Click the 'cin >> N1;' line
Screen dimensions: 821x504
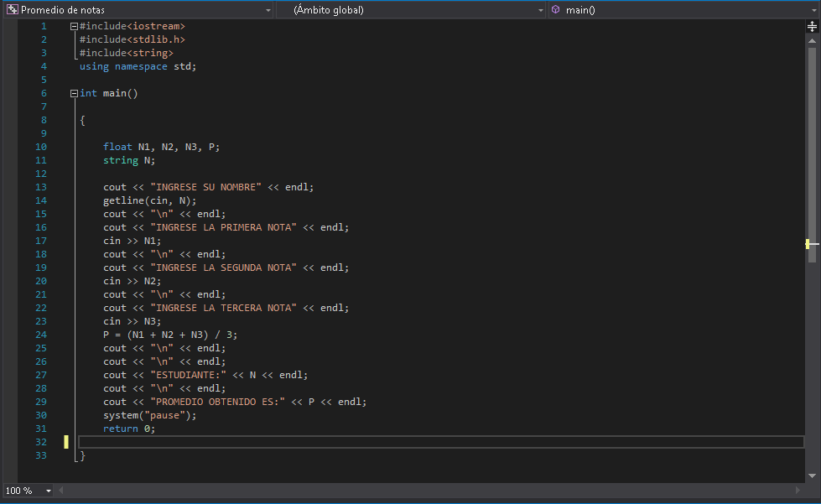pyautogui.click(x=132, y=241)
